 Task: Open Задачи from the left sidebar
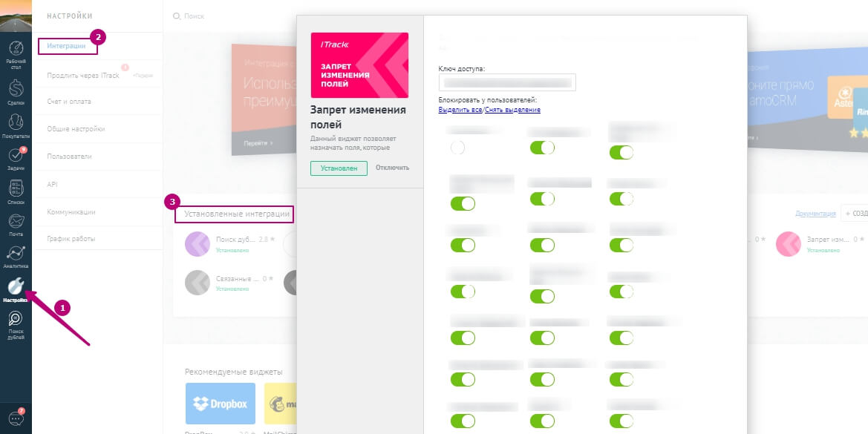click(16, 157)
